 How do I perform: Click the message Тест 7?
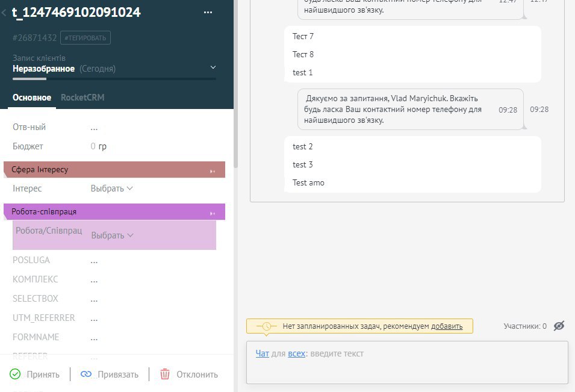click(303, 36)
